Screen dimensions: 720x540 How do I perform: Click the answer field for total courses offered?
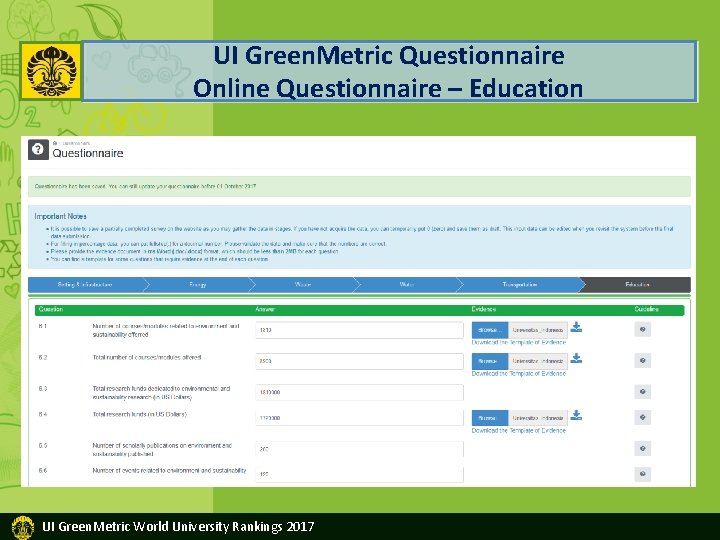tap(359, 361)
